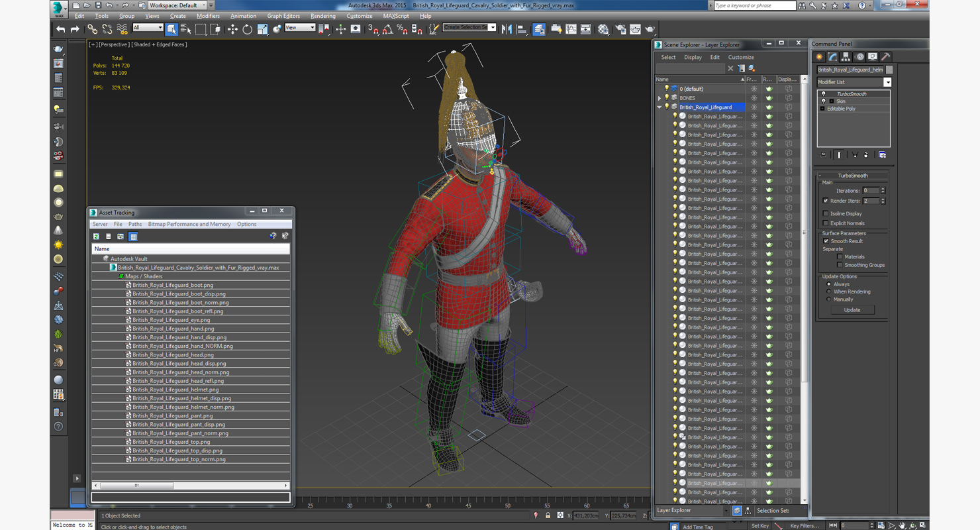Choose the Select and Move tool
This screenshot has height=530, width=980.
(x=232, y=29)
